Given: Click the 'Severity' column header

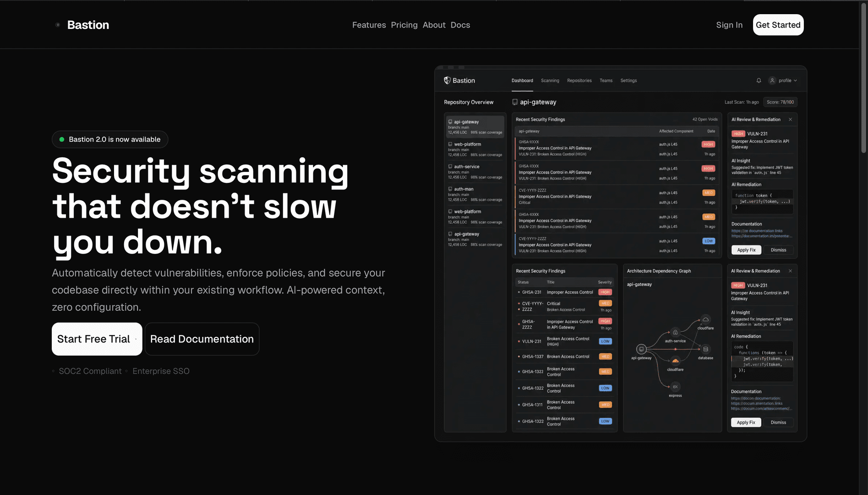Looking at the screenshot, I should (x=605, y=282).
